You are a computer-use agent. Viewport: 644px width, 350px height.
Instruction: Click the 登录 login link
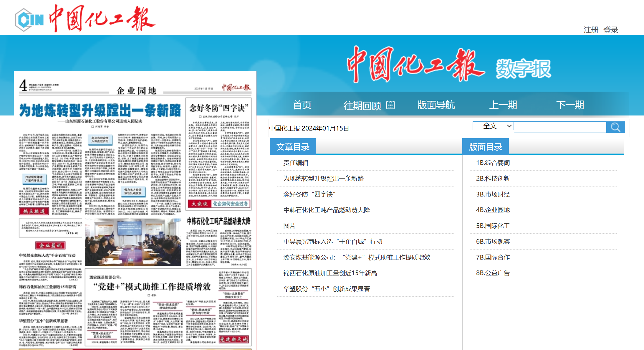click(x=610, y=30)
